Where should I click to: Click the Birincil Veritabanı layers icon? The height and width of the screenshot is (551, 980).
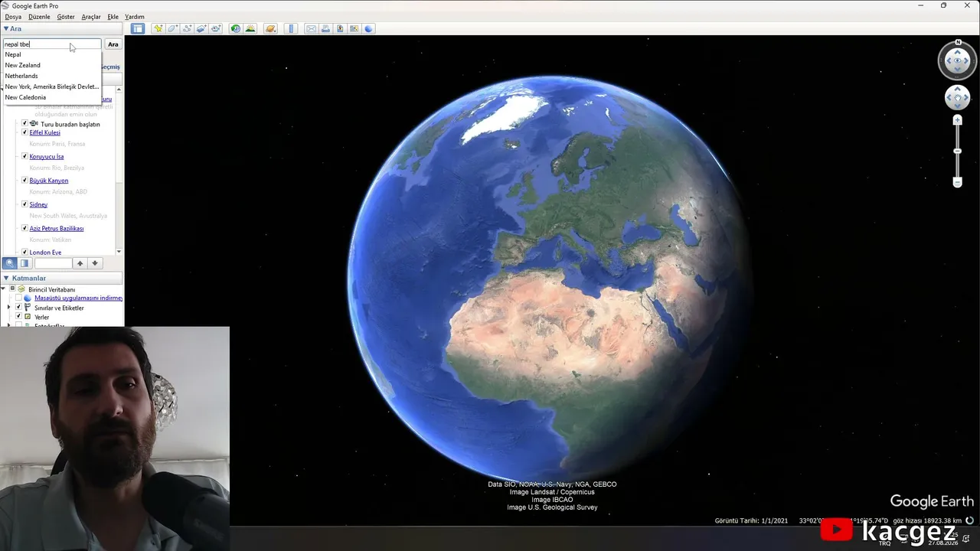pyautogui.click(x=21, y=289)
